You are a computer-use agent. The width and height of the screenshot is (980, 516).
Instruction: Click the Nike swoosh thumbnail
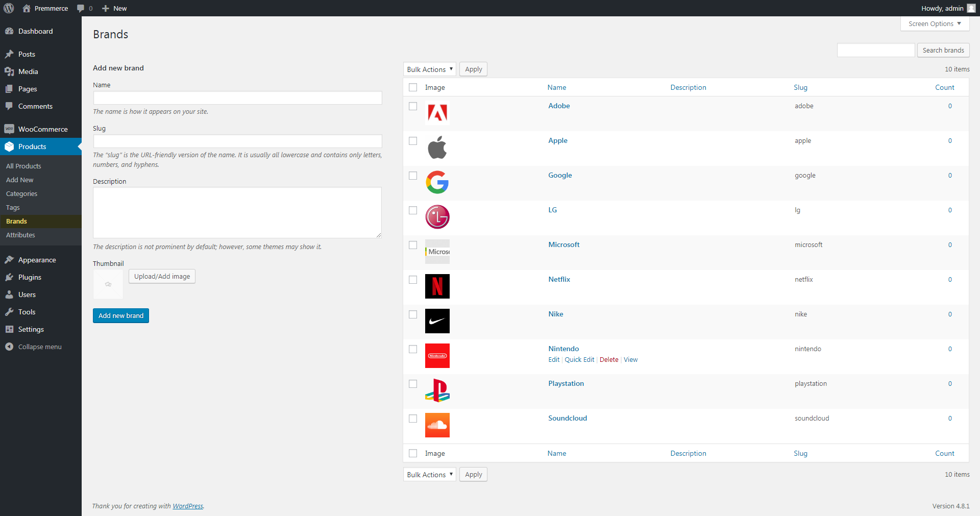(437, 321)
